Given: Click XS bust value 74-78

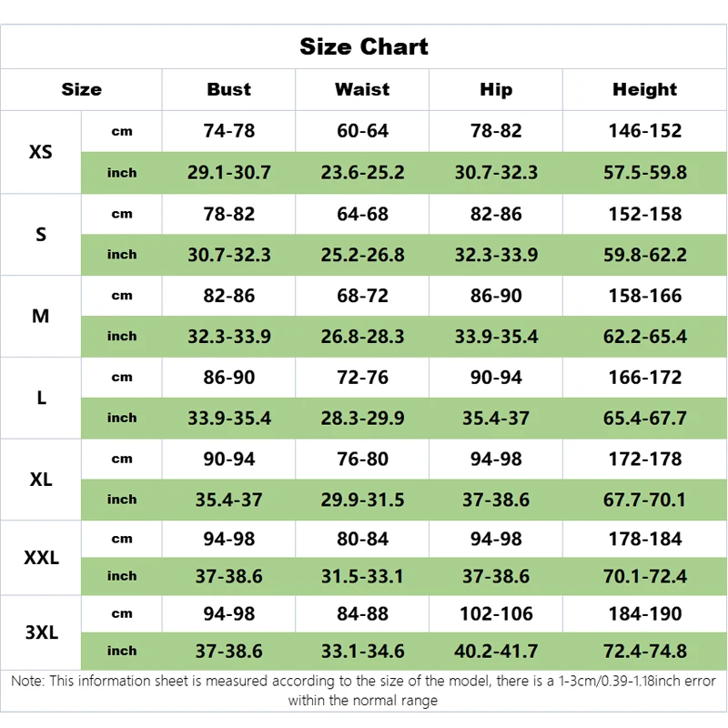Looking at the screenshot, I should pyautogui.click(x=229, y=131).
